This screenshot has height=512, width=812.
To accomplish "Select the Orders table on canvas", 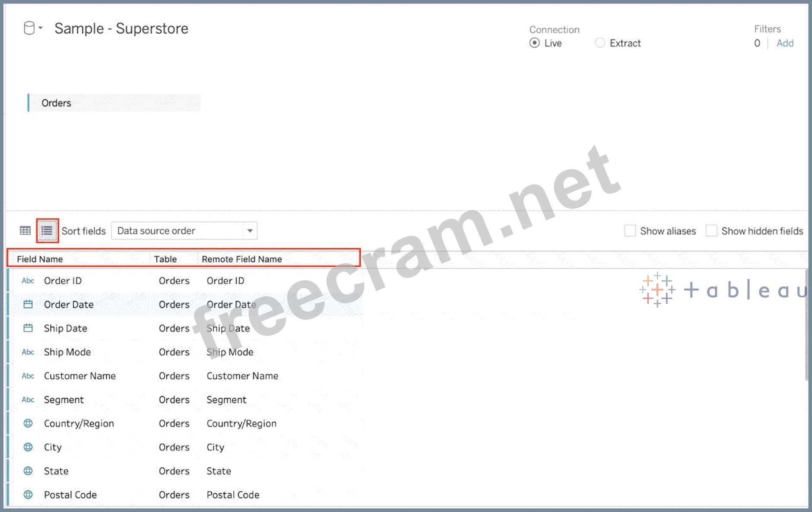I will click(x=57, y=103).
